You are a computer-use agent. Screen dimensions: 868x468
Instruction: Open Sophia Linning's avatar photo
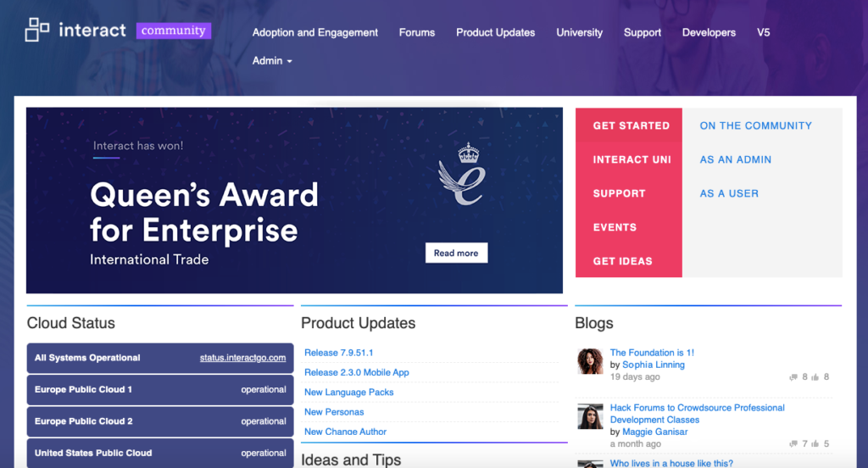pos(590,361)
